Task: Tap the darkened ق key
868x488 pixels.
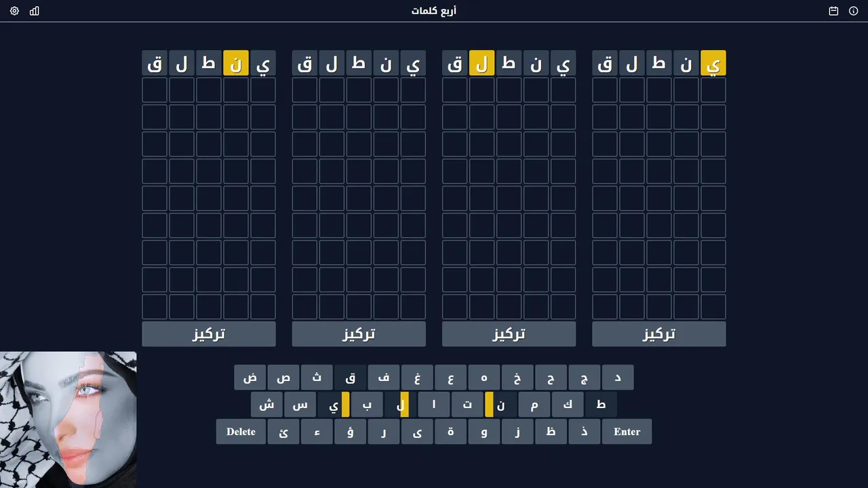Action: tap(351, 378)
